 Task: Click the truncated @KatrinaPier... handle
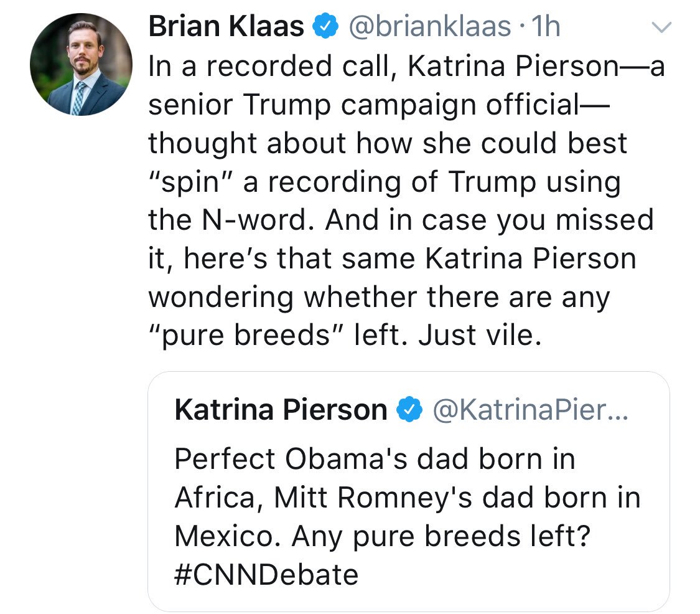(530, 410)
